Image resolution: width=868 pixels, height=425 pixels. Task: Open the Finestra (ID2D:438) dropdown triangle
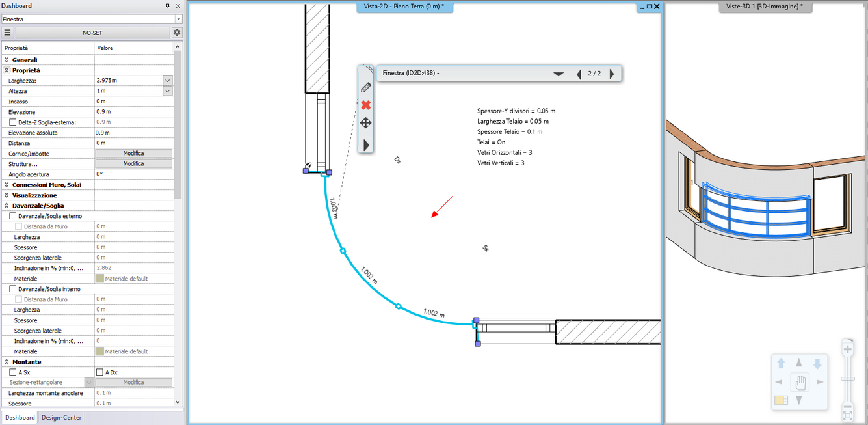pos(558,74)
